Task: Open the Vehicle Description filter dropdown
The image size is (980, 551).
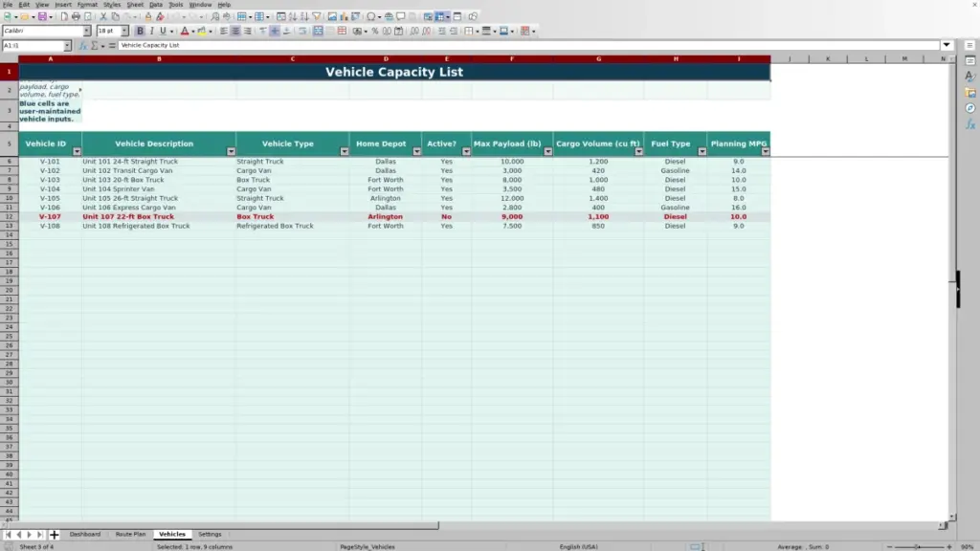Action: (x=232, y=152)
